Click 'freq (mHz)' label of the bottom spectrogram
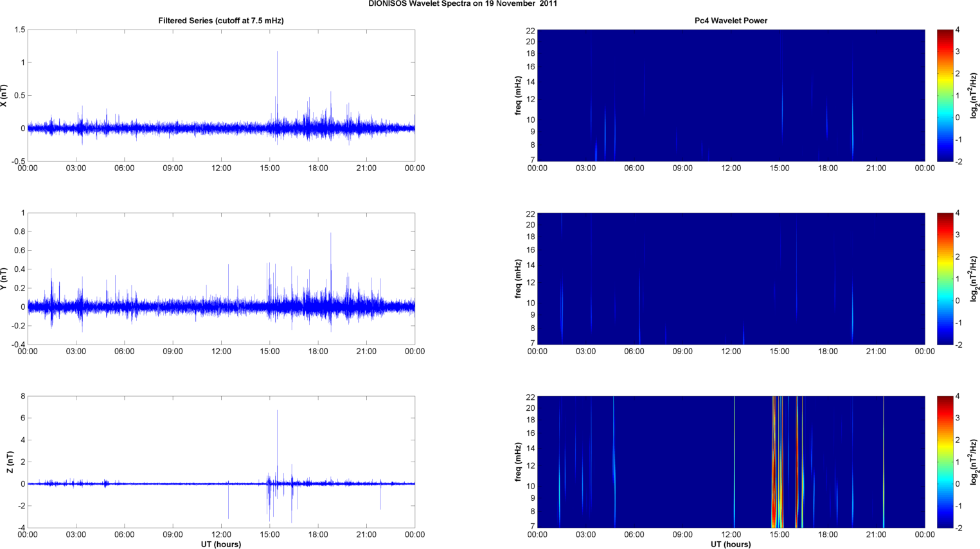 pyautogui.click(x=518, y=462)
